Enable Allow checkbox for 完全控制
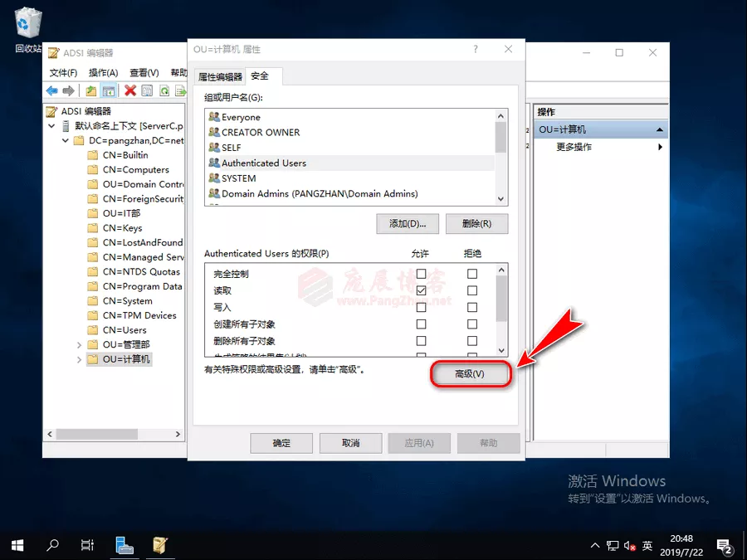Viewport: 747px width, 560px height. click(422, 274)
